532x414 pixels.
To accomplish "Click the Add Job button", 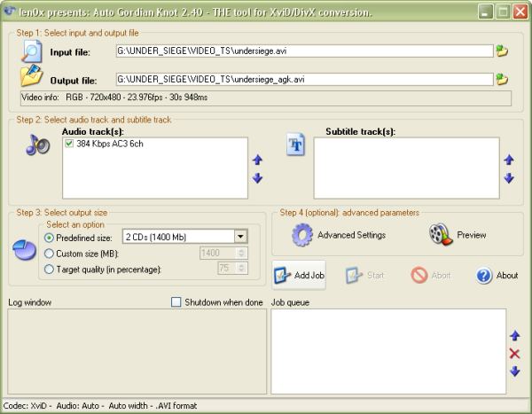I will [x=299, y=275].
